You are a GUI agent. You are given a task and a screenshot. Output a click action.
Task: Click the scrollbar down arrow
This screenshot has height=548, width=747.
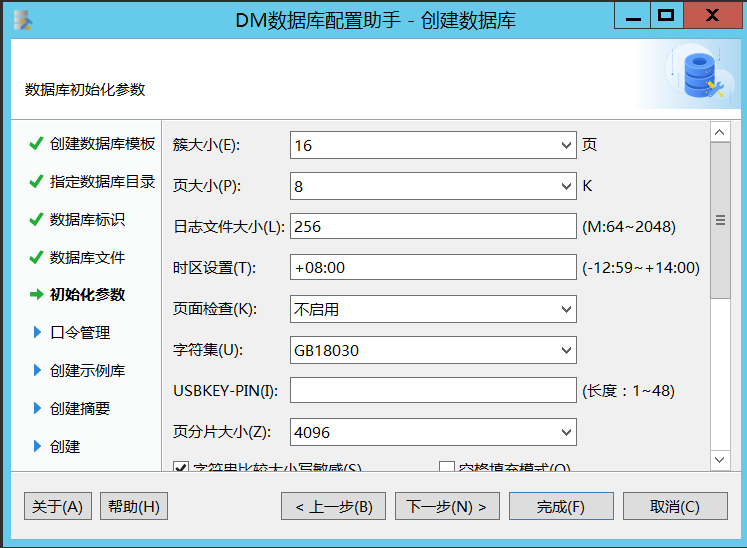coord(720,460)
